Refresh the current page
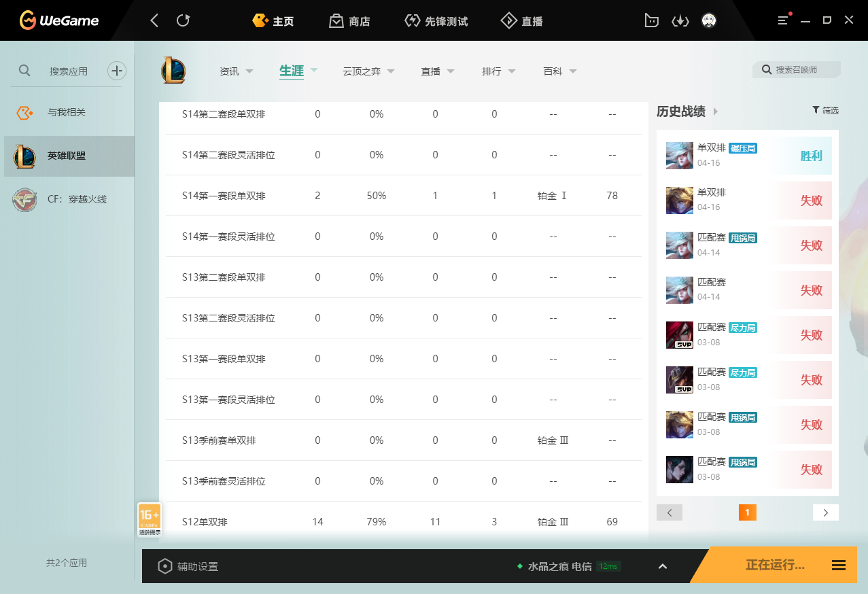The image size is (868, 594). (x=183, y=20)
